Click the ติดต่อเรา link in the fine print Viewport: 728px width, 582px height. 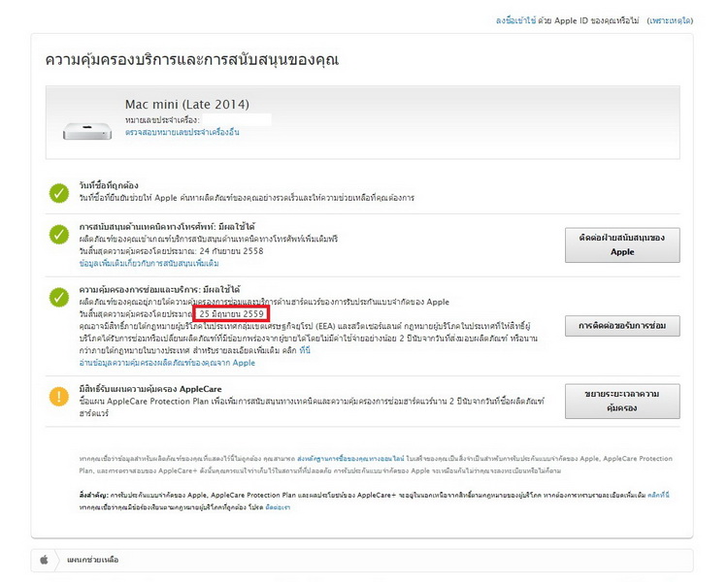click(278, 507)
